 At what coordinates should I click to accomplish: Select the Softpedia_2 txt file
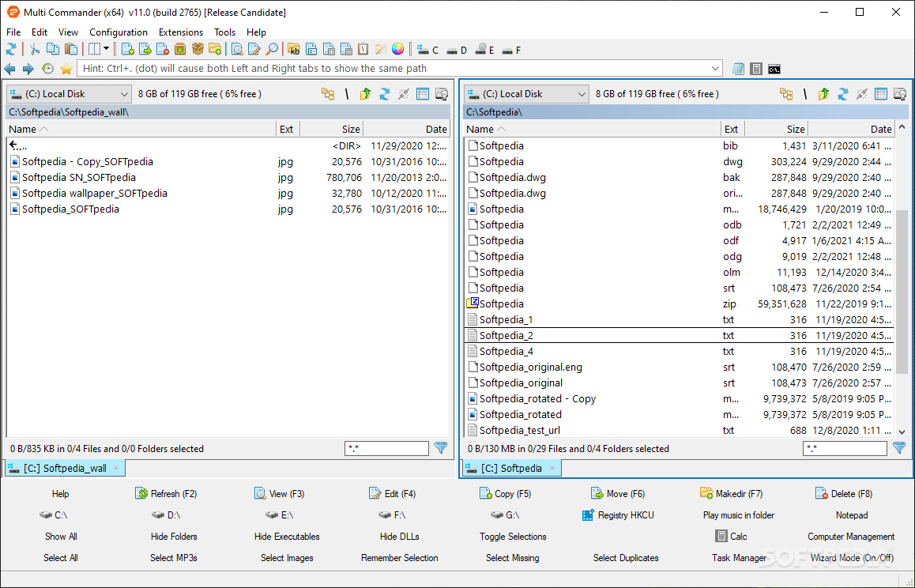point(679,336)
